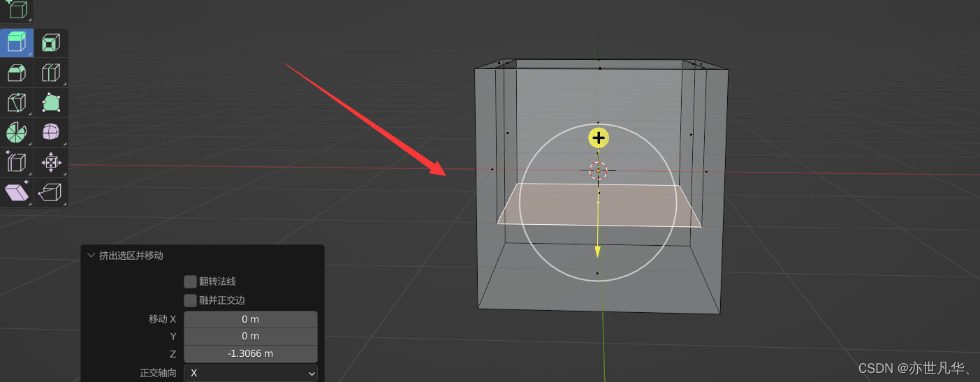Collapse the 挤出选区并移动 panel
980x382 pixels.
92,256
